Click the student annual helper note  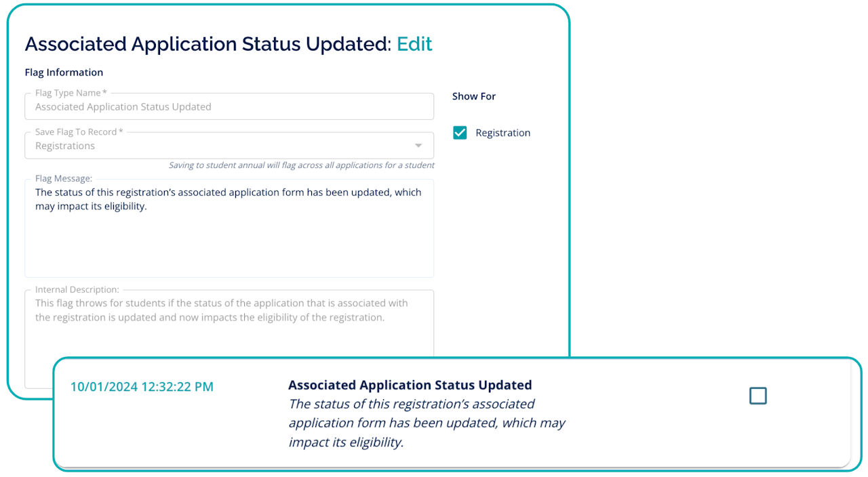301,165
